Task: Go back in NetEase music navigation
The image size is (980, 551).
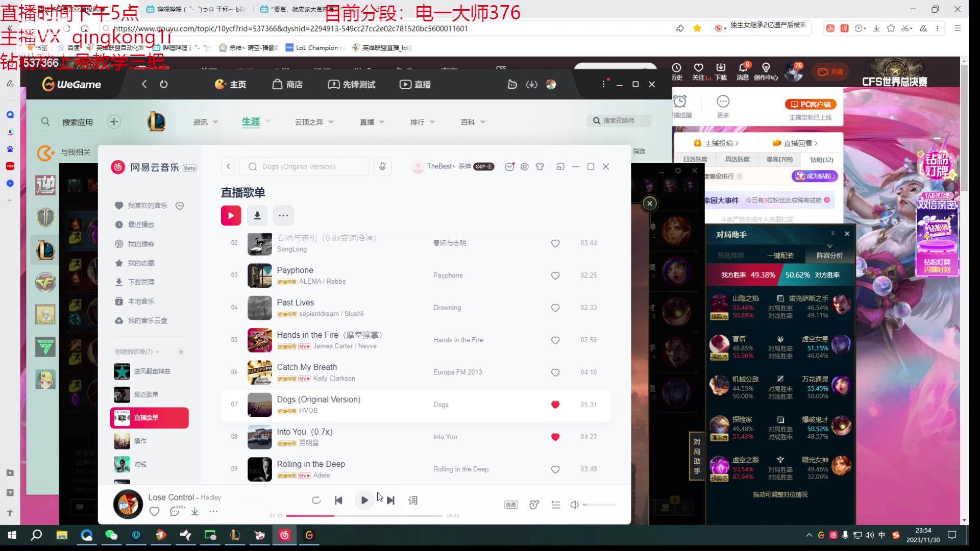Action: click(x=229, y=167)
